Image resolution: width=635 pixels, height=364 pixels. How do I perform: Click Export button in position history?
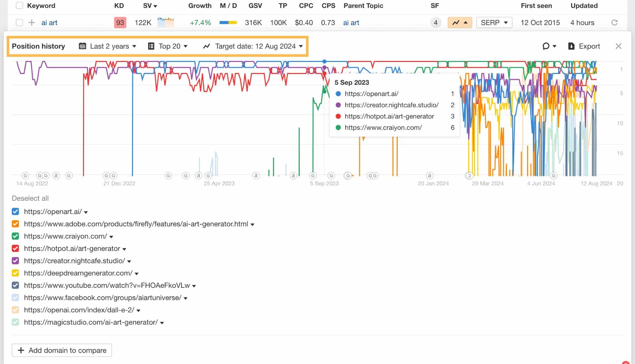tap(584, 46)
